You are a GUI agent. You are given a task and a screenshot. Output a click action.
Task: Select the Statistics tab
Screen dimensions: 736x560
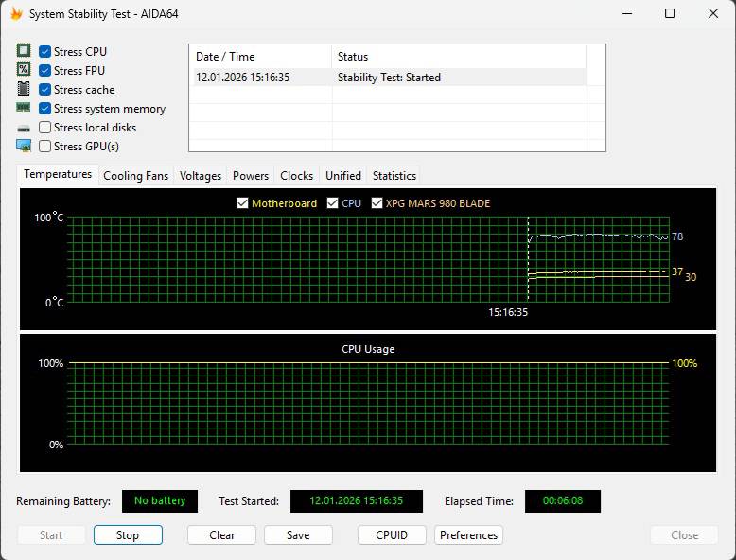(394, 176)
